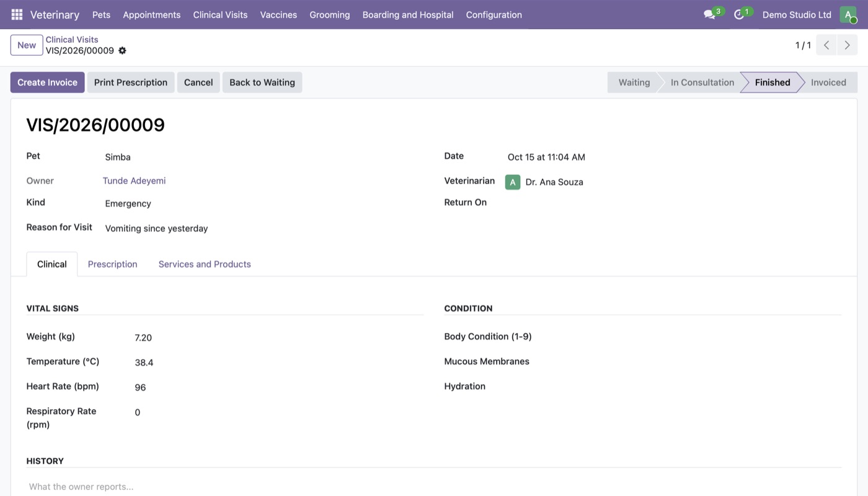Open the Grooming menu
Screen dimensions: 868x496
(x=330, y=14)
